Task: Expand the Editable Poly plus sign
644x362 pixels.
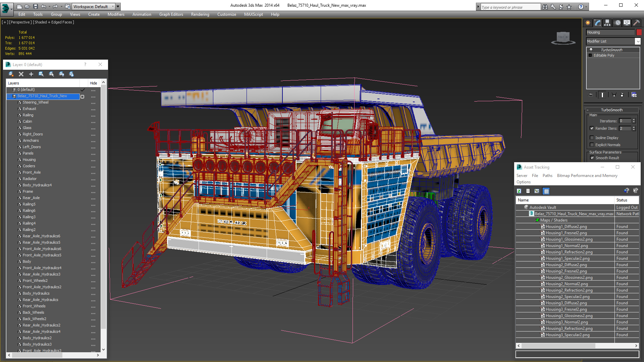Action: pyautogui.click(x=590, y=55)
